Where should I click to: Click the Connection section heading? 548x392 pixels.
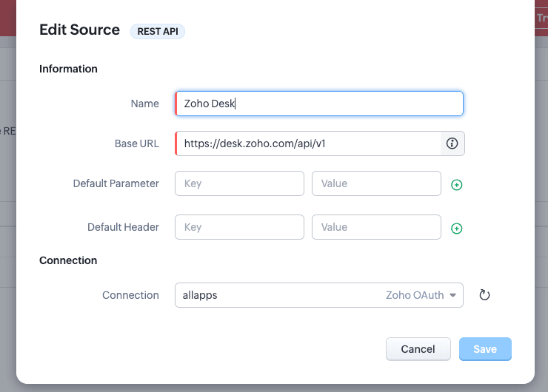(68, 260)
